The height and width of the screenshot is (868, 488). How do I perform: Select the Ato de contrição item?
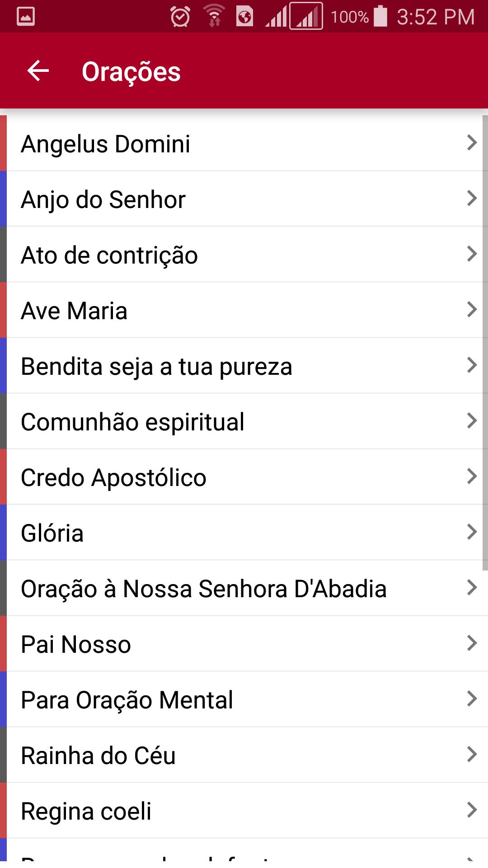click(244, 255)
